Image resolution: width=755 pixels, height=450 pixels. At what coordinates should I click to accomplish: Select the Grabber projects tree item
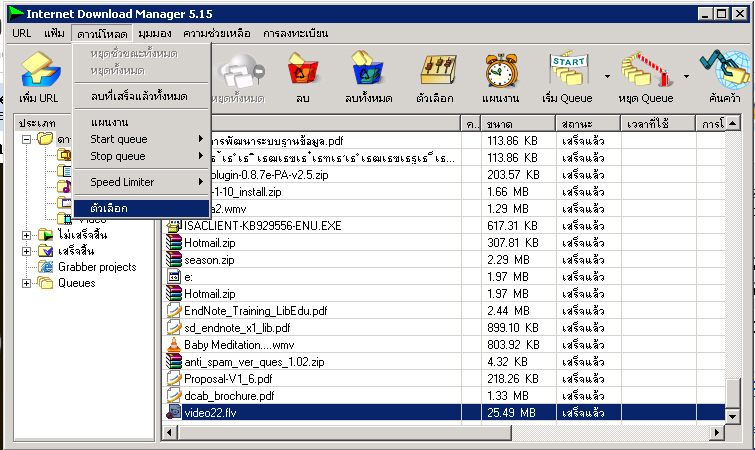[97, 267]
